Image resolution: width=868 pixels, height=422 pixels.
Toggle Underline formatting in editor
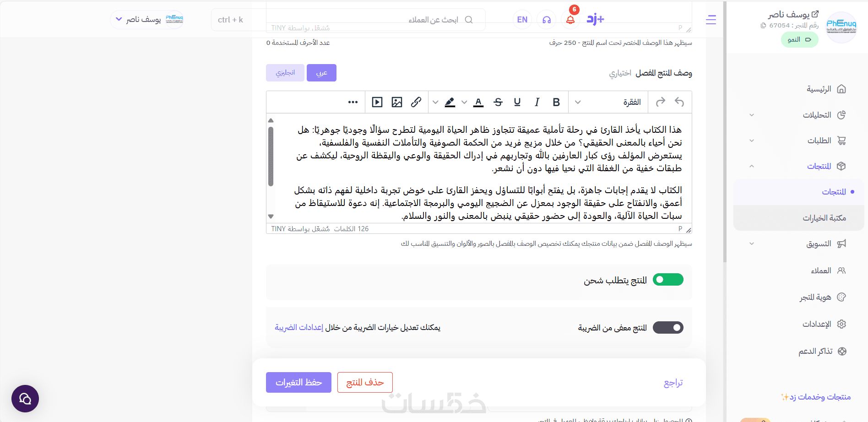point(517,102)
